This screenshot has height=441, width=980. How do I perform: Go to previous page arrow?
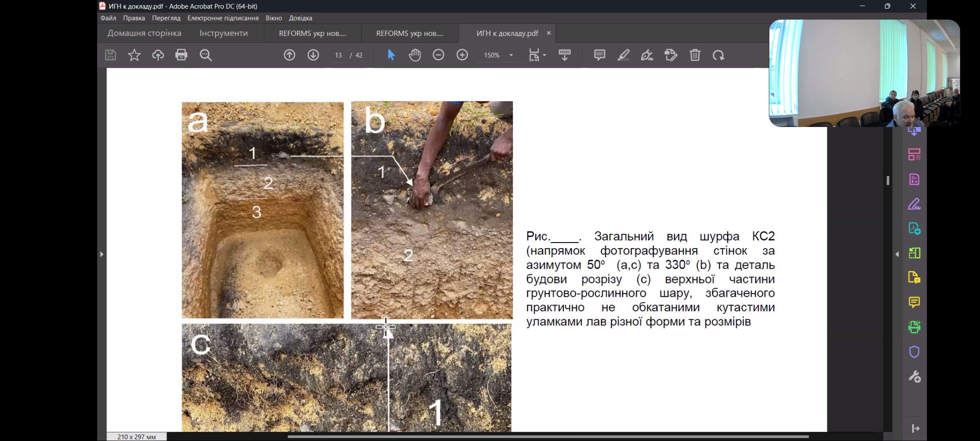tap(290, 55)
